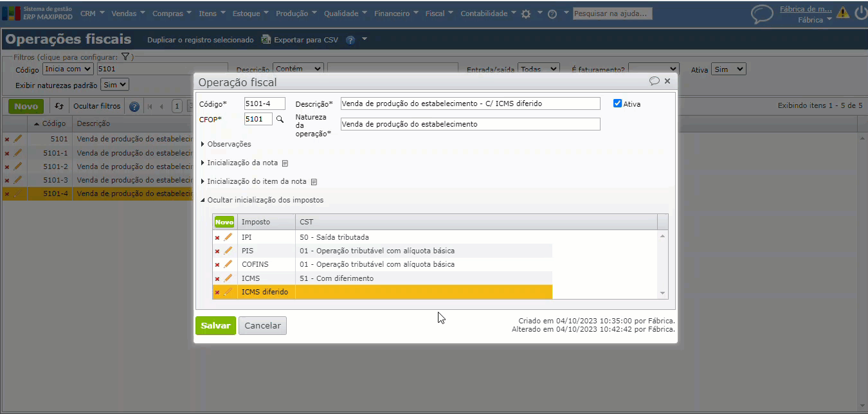Viewport: 868px width, 414px height.
Task: Sort list by Código column header
Action: 50,123
